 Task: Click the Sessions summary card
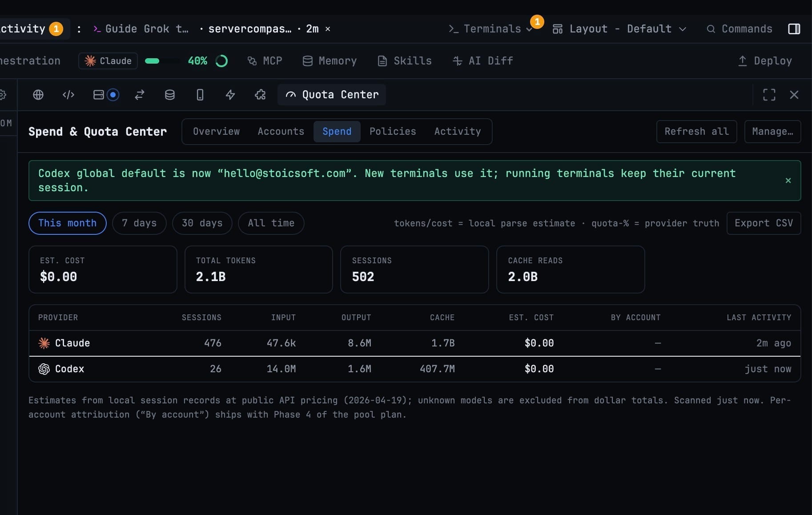click(x=414, y=270)
